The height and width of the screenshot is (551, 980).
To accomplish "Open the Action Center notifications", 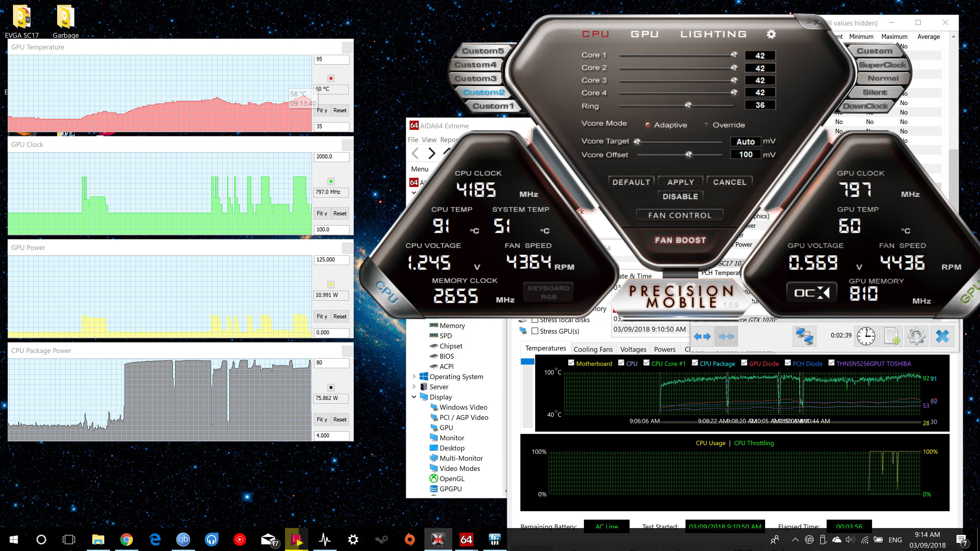I will [x=962, y=540].
